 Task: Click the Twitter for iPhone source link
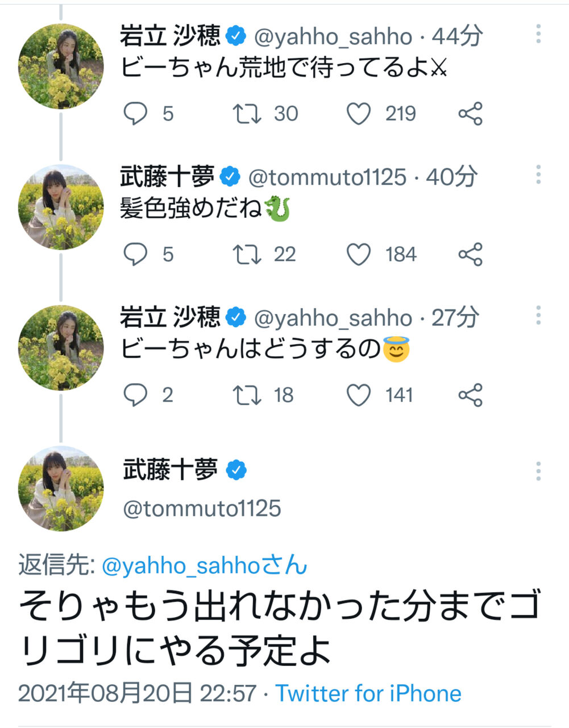click(x=368, y=693)
